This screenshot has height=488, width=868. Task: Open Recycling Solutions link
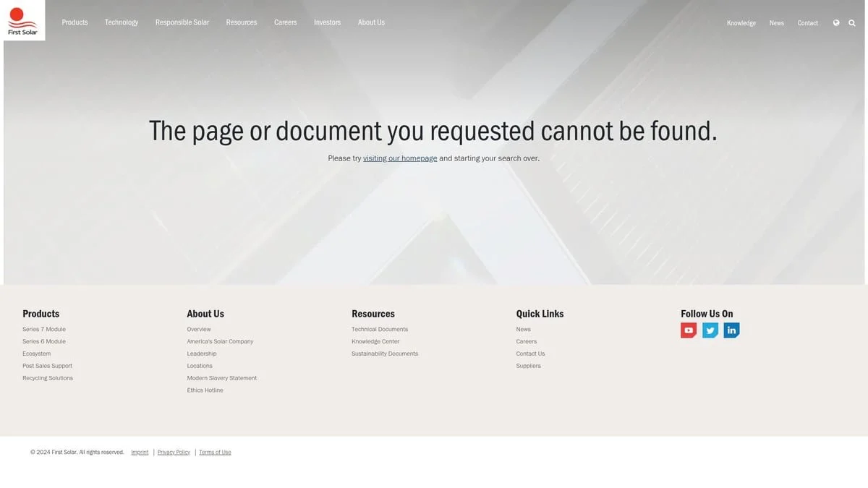48,379
